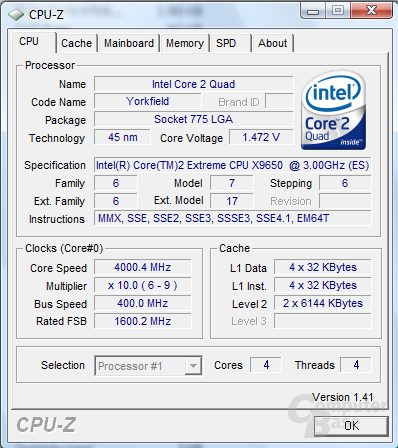Viewport: 398px width, 448px height.
Task: Click the Family value field
Action: 116,183
